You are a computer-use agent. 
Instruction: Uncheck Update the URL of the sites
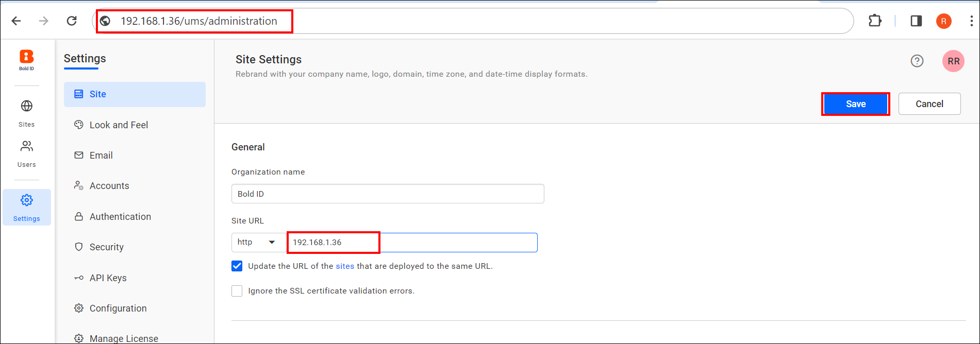[x=237, y=266]
